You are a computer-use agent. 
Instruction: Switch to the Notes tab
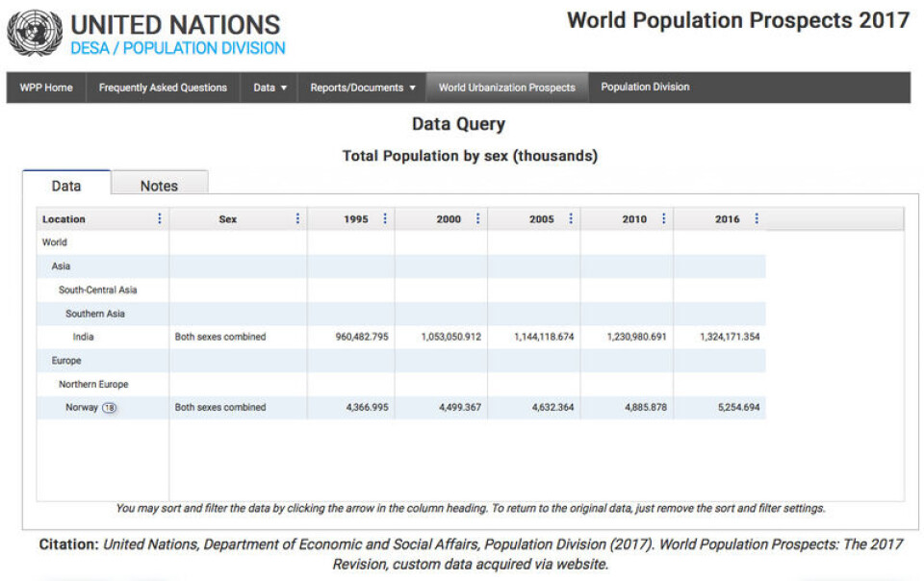159,186
